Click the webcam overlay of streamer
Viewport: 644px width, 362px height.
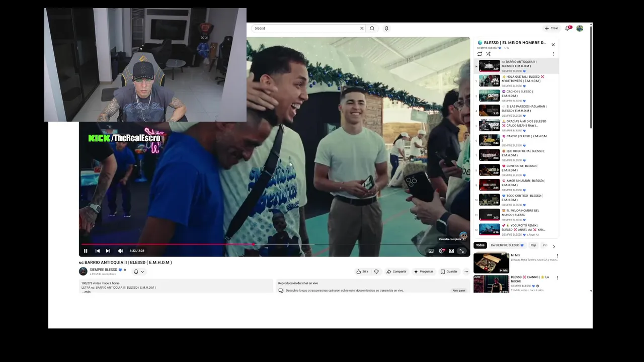click(x=145, y=65)
